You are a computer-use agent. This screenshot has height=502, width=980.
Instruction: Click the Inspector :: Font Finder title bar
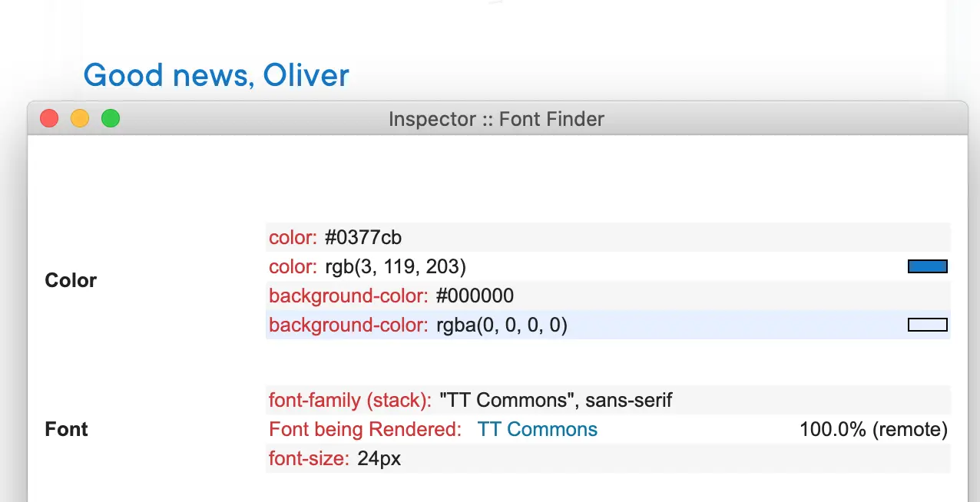point(496,119)
